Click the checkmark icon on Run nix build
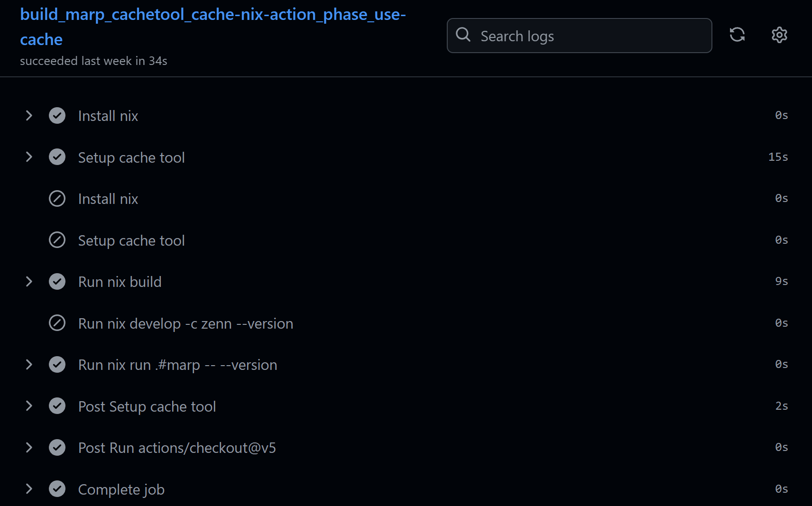This screenshot has height=506, width=812. click(x=57, y=281)
